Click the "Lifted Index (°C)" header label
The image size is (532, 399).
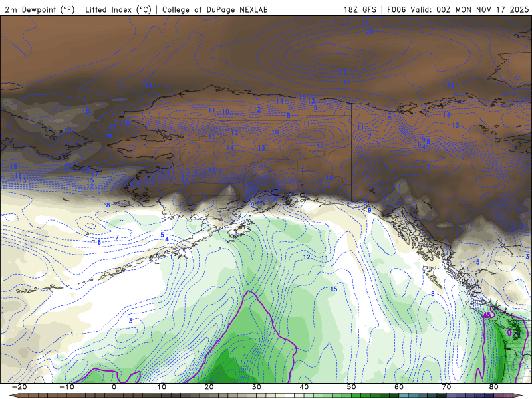(x=118, y=9)
